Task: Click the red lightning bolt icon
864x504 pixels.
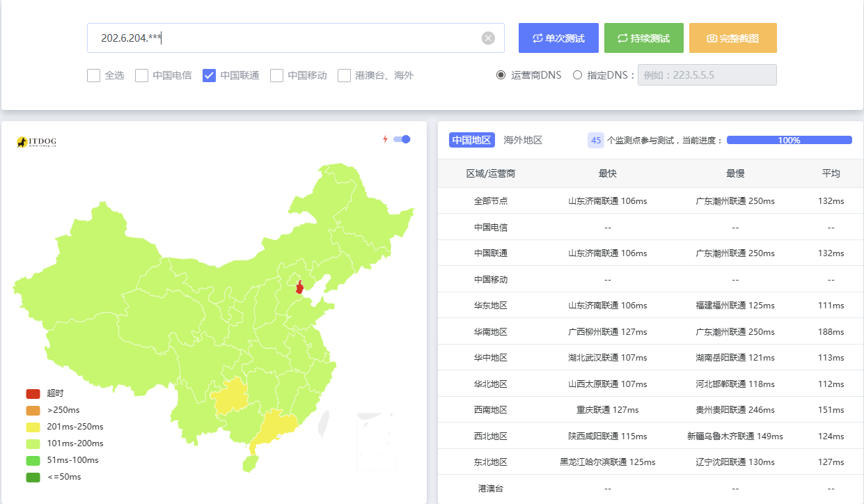Action: (x=385, y=139)
